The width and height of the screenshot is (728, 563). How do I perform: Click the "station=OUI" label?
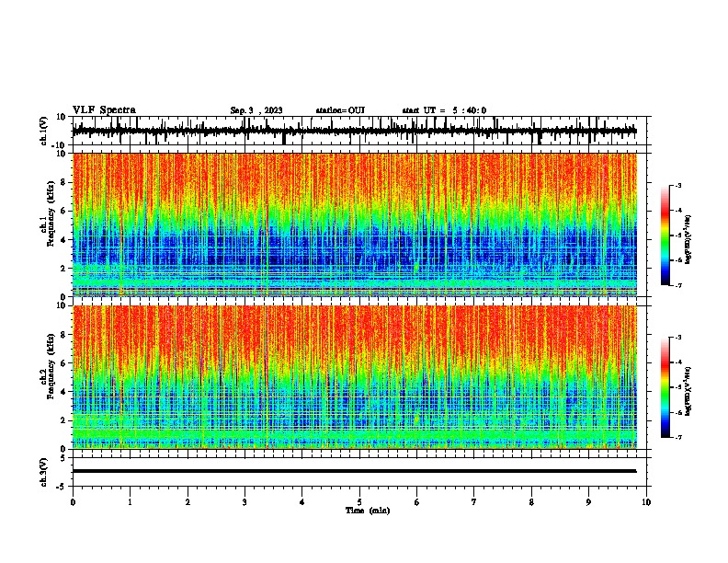point(340,110)
